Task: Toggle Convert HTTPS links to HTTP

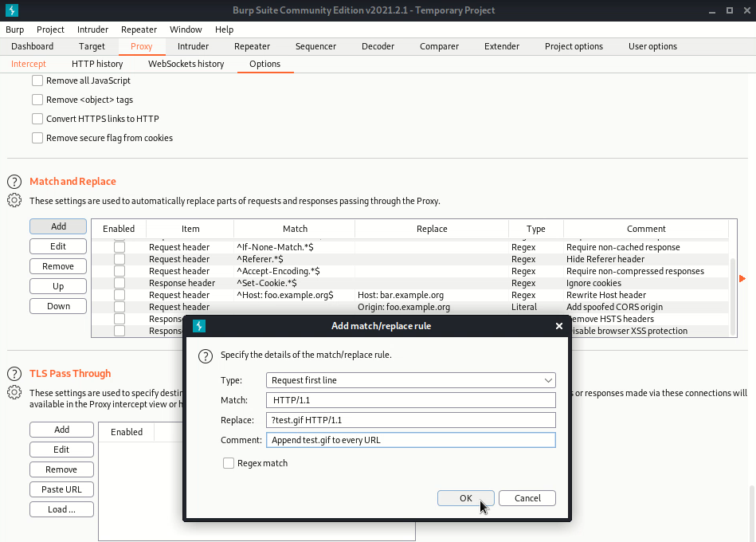Action: pyautogui.click(x=37, y=119)
